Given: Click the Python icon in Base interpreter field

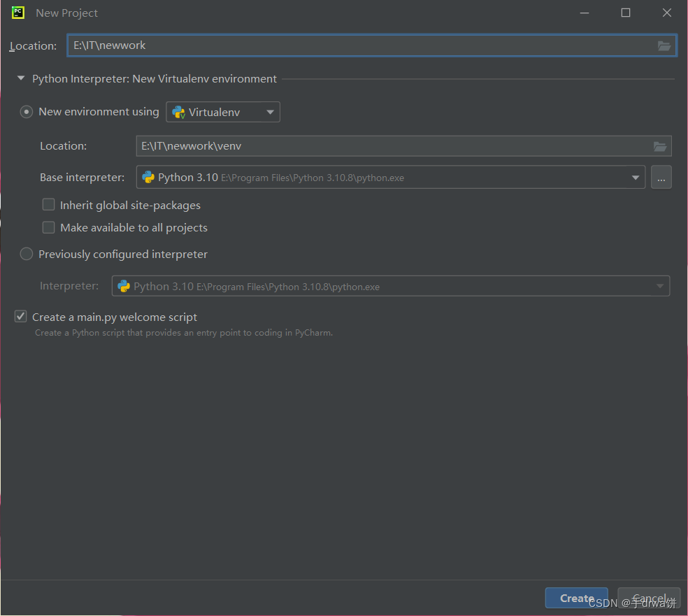Looking at the screenshot, I should point(148,177).
